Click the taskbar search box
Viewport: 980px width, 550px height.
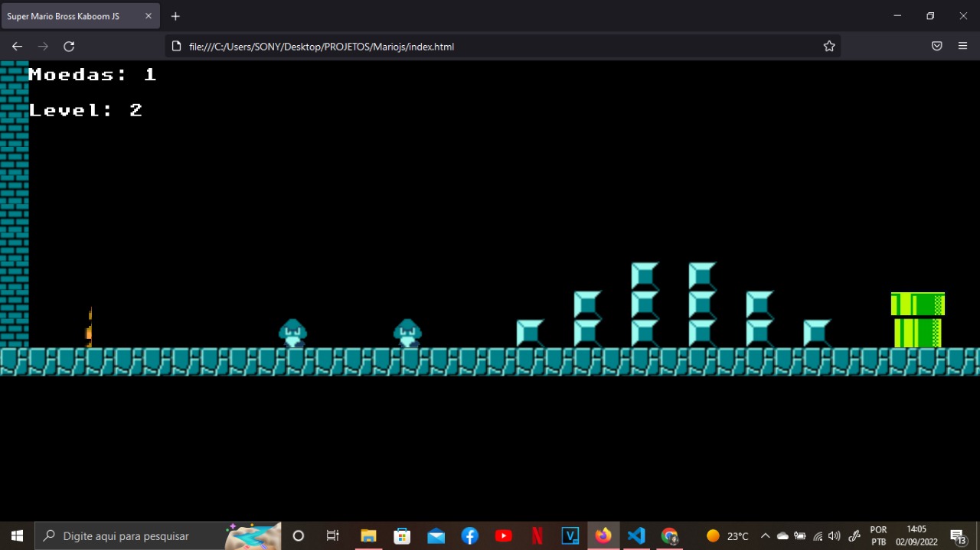pos(158,536)
